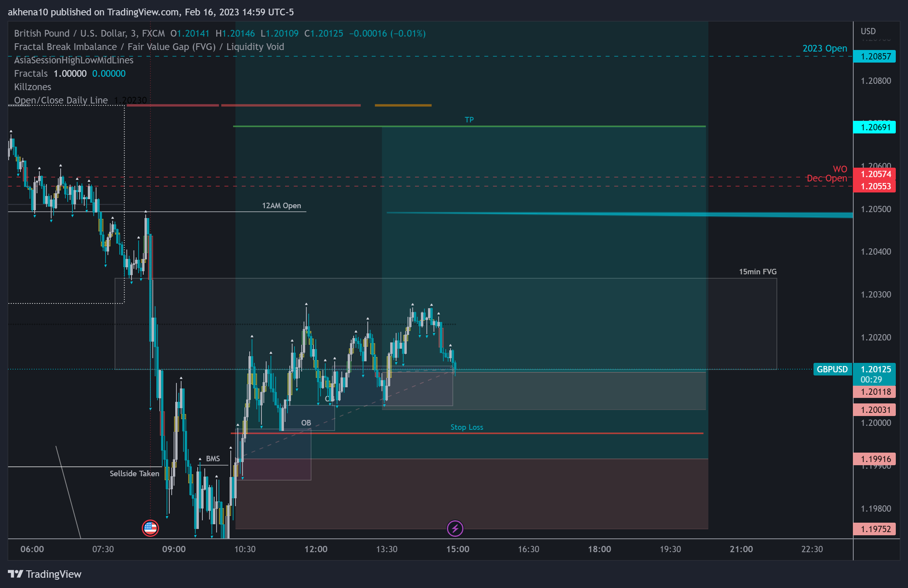Click the 2023 Open line label
The image size is (908, 588).
click(825, 48)
